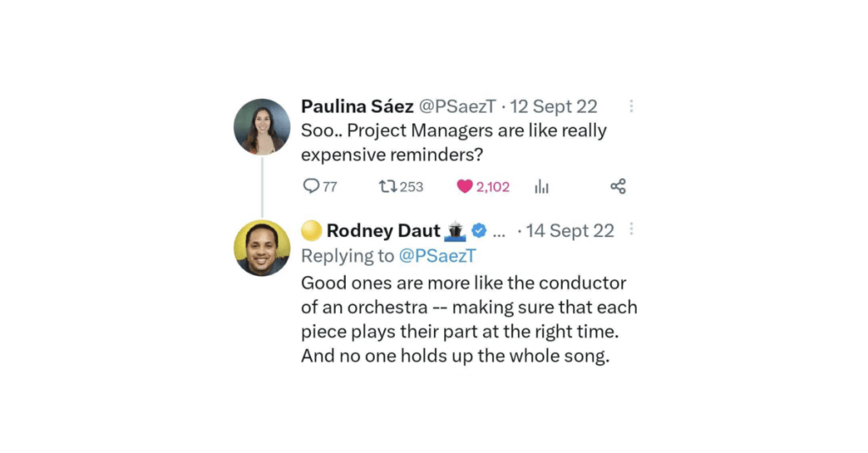Open more options on Paulina's tweet

pyautogui.click(x=632, y=107)
